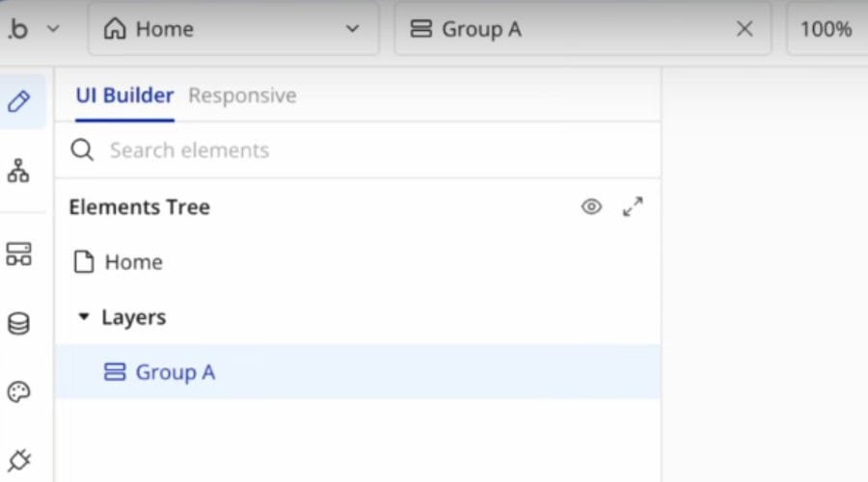
Task: Click the Bubble logo in top bar
Action: (x=18, y=29)
